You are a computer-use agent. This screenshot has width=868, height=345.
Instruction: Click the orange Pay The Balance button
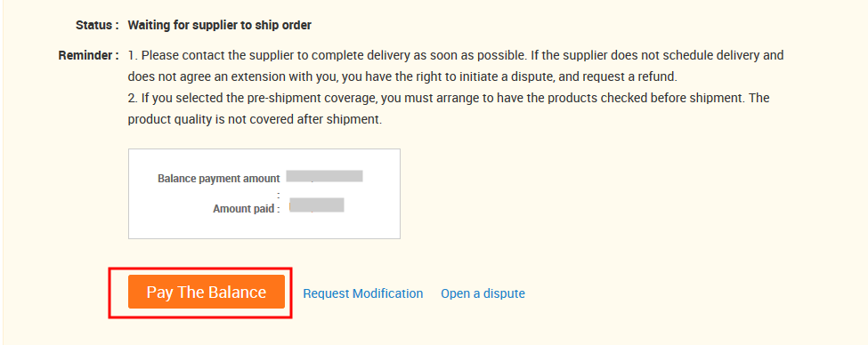[206, 292]
